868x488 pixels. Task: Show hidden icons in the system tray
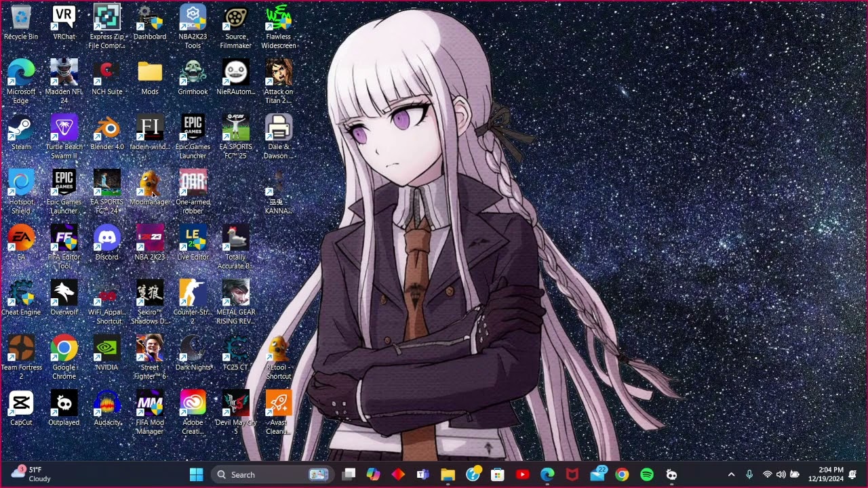click(x=731, y=474)
